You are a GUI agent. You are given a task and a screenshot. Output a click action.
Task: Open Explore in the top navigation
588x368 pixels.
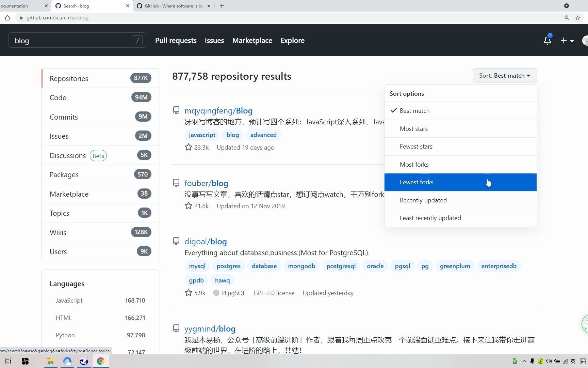click(x=292, y=40)
